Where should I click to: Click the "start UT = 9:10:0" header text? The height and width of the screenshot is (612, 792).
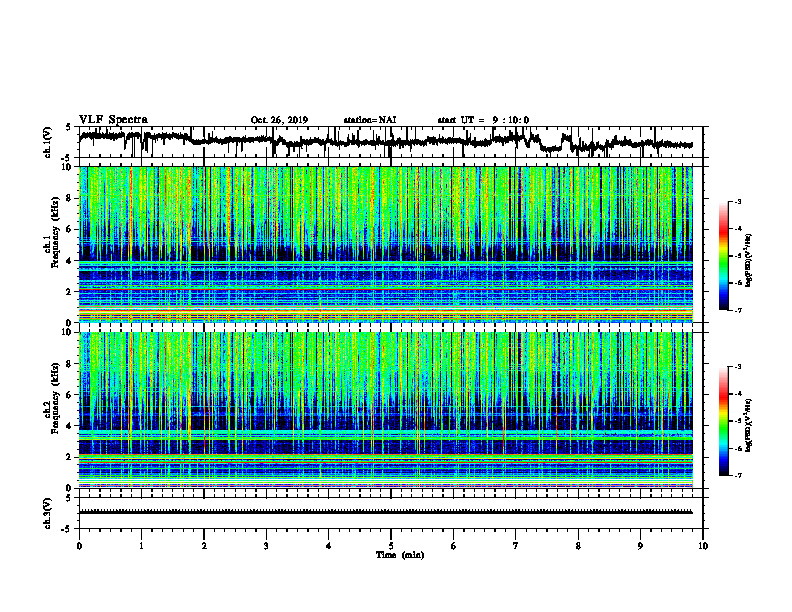tap(483, 120)
